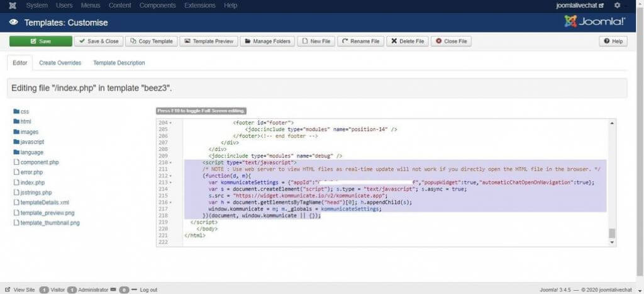The width and height of the screenshot is (644, 294).
Task: Open error.php file
Action: (x=28, y=172)
